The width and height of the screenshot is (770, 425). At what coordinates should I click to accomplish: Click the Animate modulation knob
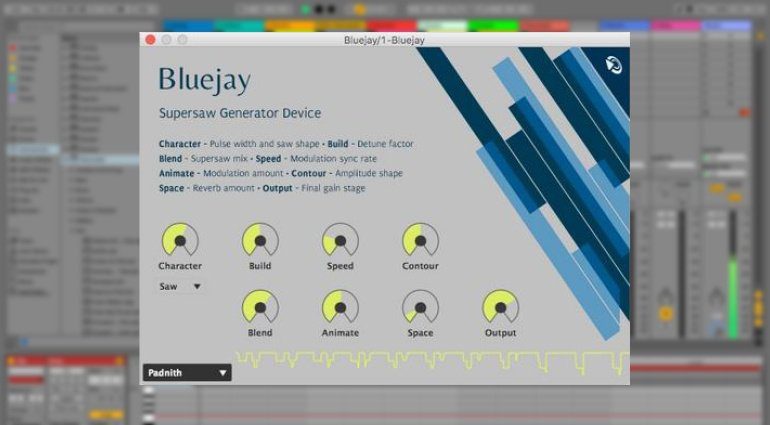tap(340, 307)
